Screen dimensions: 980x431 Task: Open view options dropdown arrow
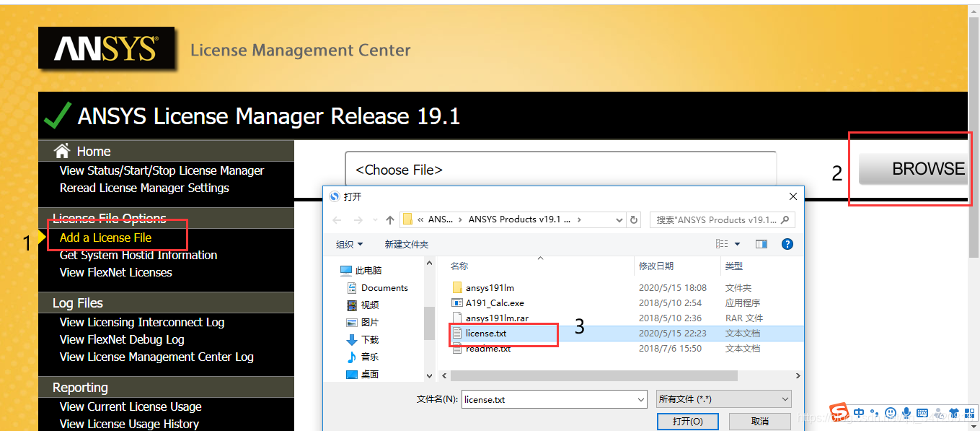(x=738, y=244)
